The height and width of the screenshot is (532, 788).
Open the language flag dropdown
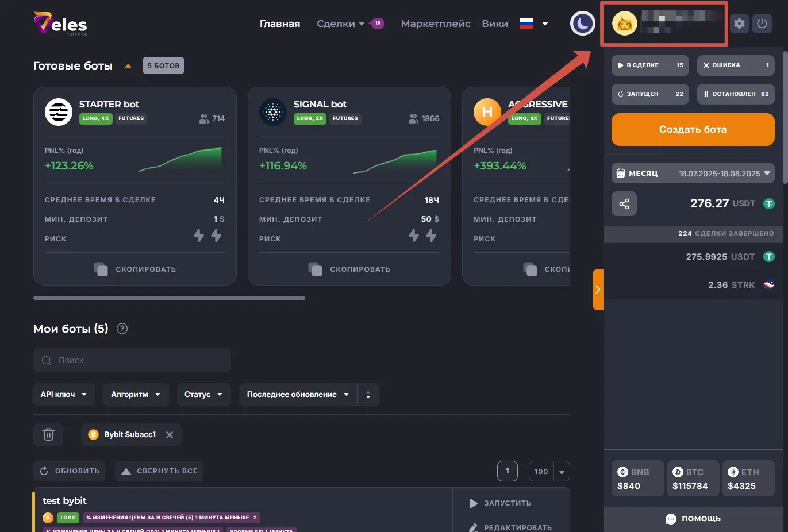(534, 24)
